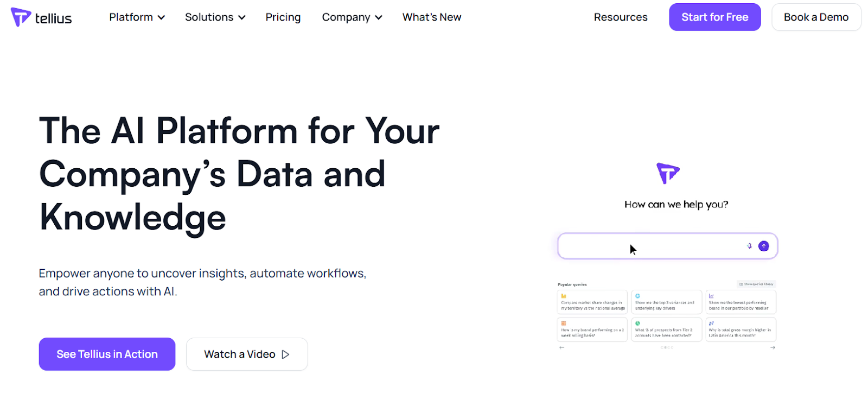Click the Tellius logo above "How can we help you?"

pos(668,174)
